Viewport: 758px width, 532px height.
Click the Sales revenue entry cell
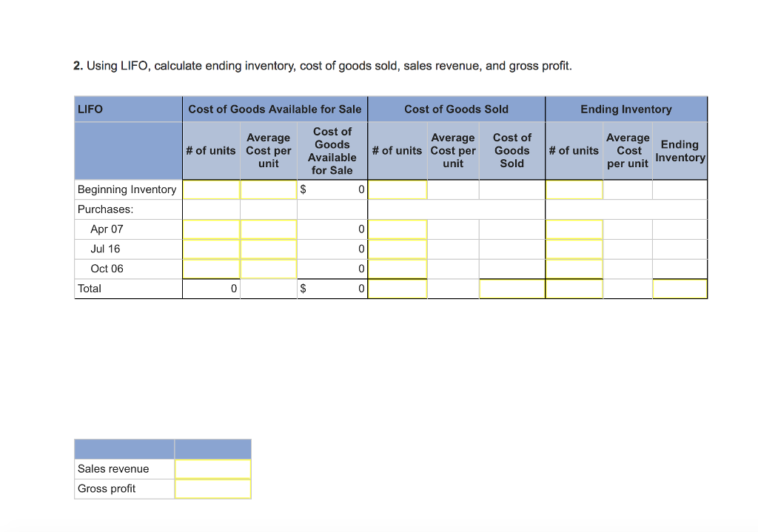pyautogui.click(x=213, y=468)
